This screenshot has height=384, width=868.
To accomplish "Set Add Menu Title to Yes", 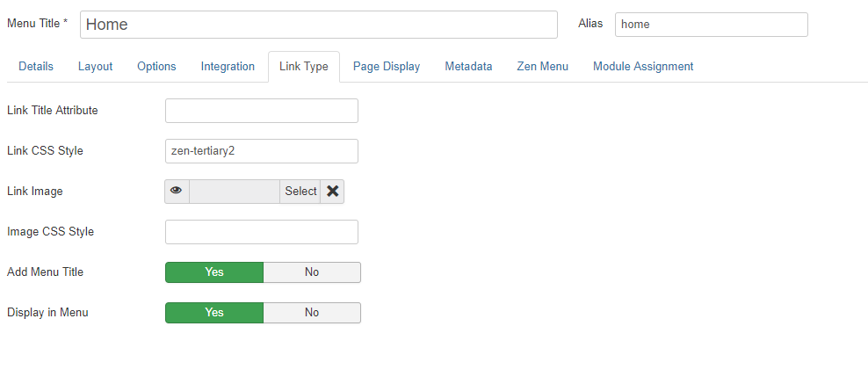I will (x=214, y=272).
